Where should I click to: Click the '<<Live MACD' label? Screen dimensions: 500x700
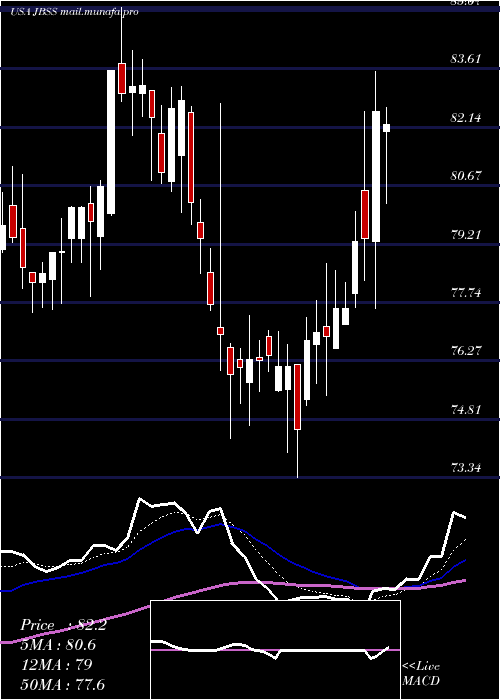tap(421, 674)
